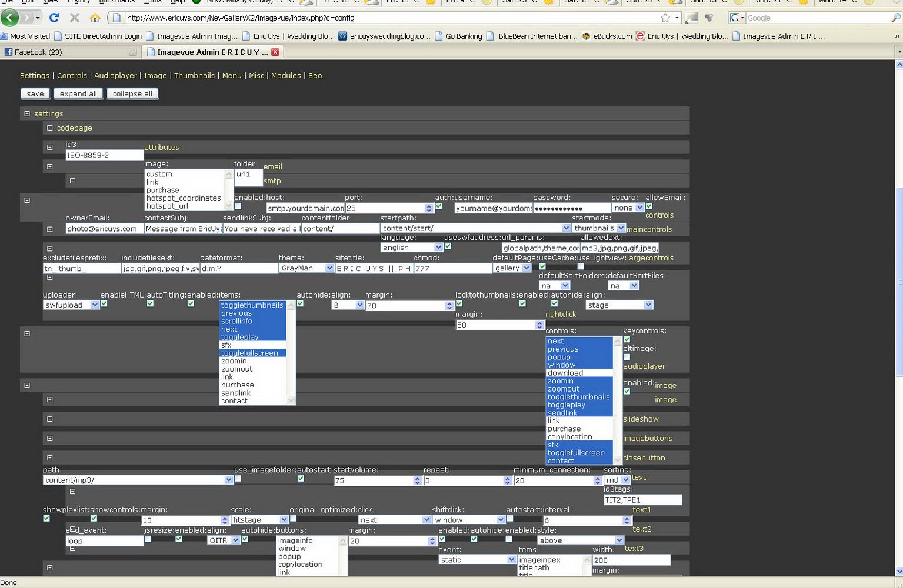This screenshot has width=903, height=588.
Task: Close the Imagevue Admin tab
Action: click(x=275, y=52)
